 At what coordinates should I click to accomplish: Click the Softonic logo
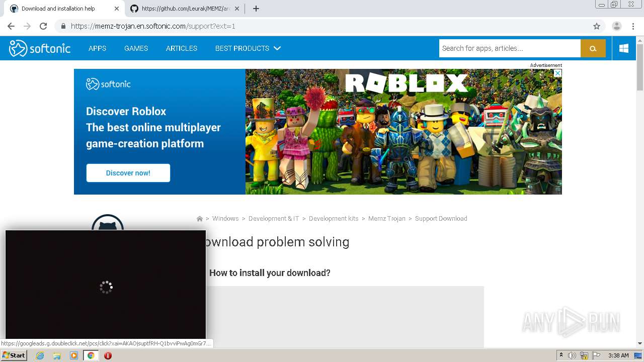click(x=40, y=48)
